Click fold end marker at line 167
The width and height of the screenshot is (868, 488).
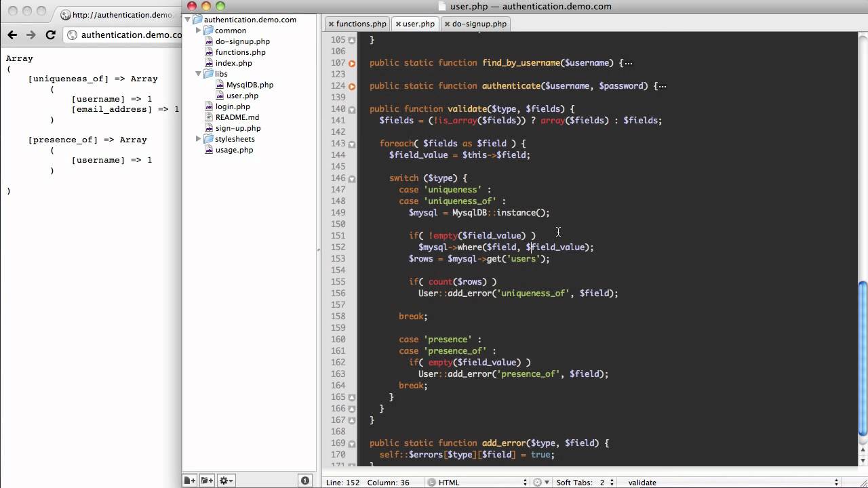pos(352,420)
